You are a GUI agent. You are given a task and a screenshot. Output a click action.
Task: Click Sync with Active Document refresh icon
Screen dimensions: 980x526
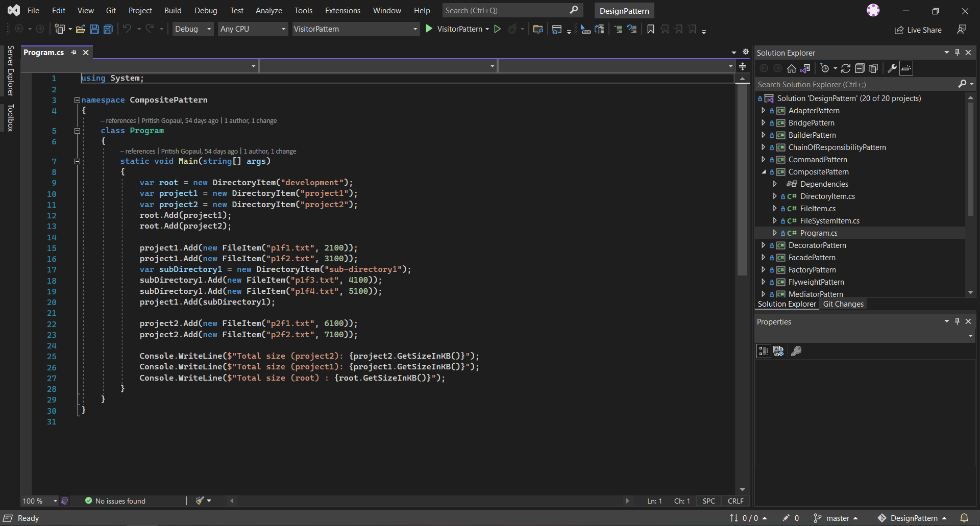pyautogui.click(x=846, y=68)
